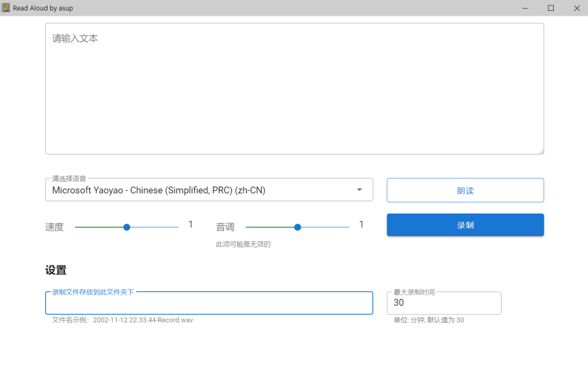The width and height of the screenshot is (588, 365).
Task: Open the 请选择语音 voice dropdown
Action: point(209,190)
